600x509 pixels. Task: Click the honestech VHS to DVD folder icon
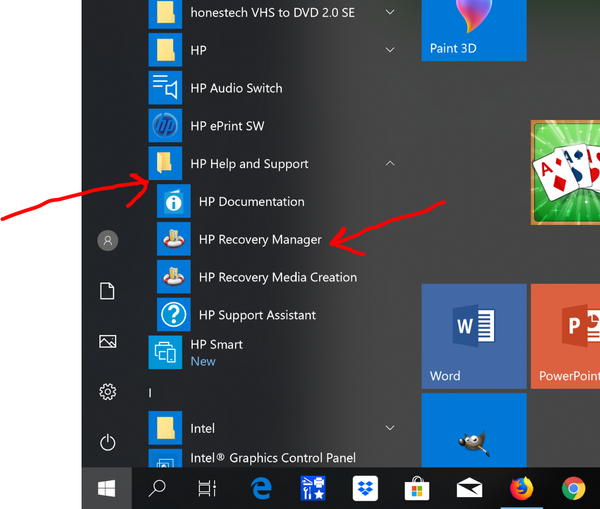click(165, 14)
